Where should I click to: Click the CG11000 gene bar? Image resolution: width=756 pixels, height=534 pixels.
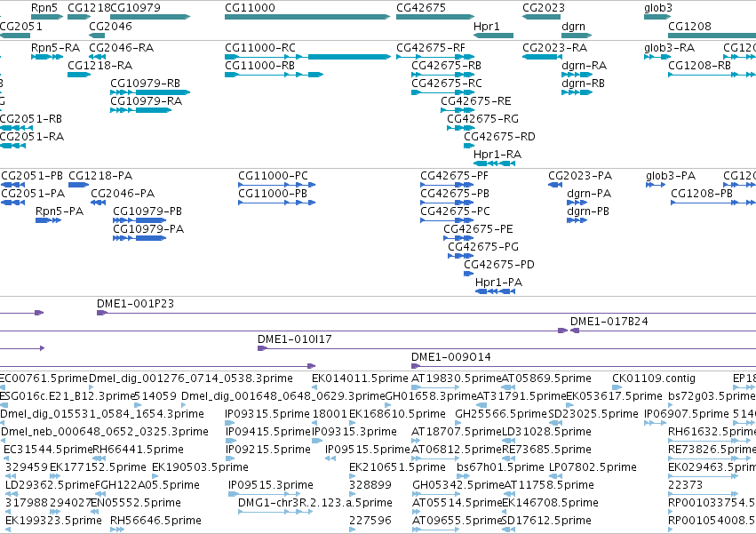point(307,17)
